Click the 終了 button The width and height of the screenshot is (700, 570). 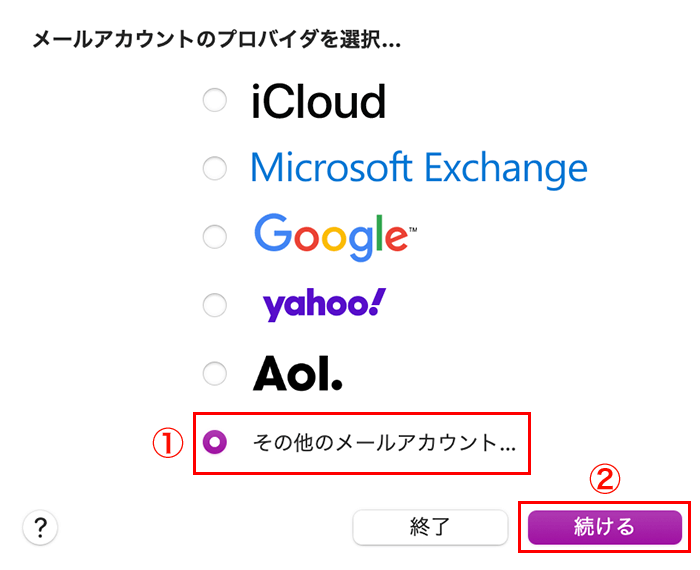(430, 527)
